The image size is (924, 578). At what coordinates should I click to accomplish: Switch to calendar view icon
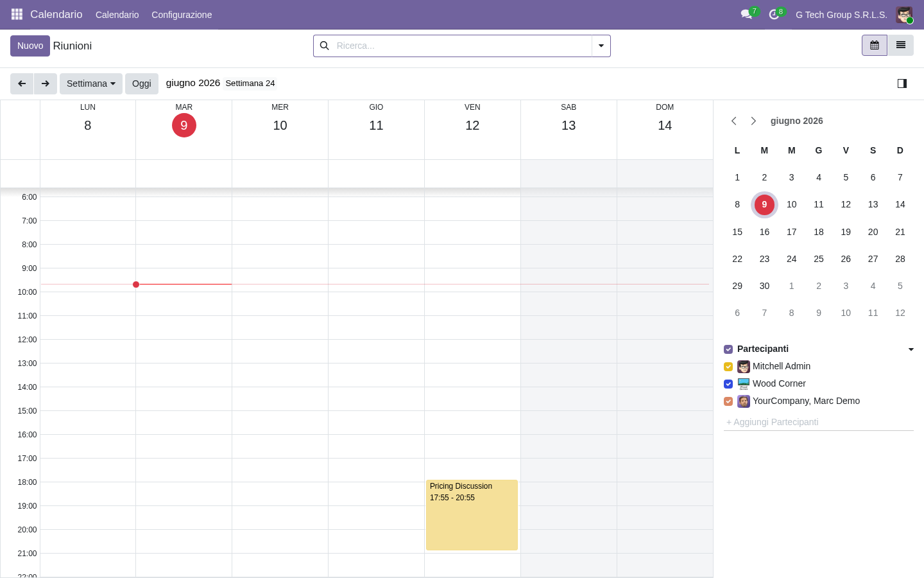pyautogui.click(x=875, y=46)
